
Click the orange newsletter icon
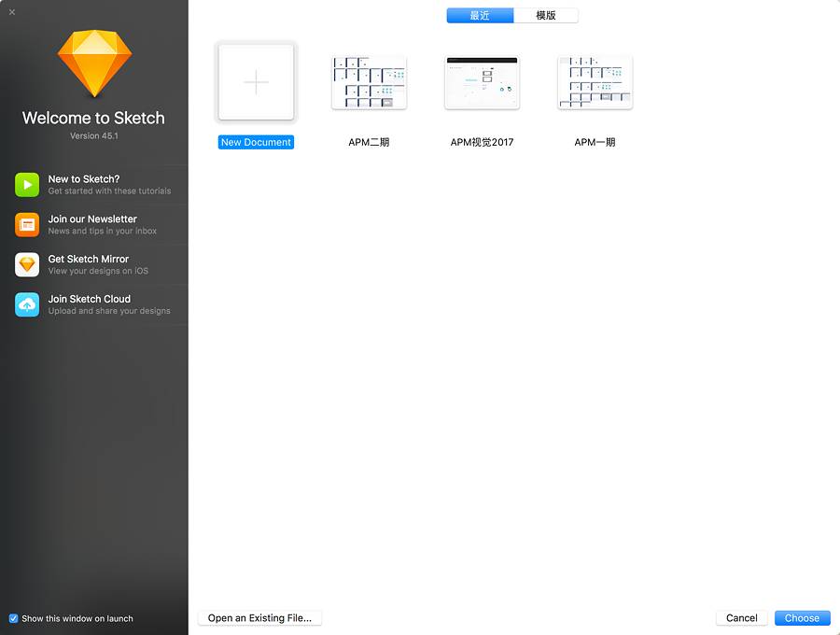click(27, 224)
